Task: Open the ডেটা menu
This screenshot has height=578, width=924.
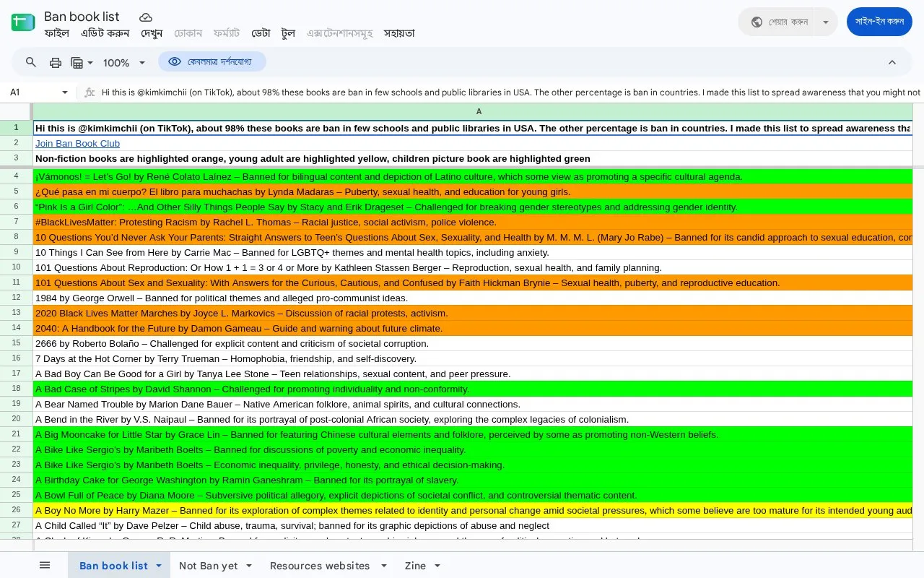Action: (261, 33)
